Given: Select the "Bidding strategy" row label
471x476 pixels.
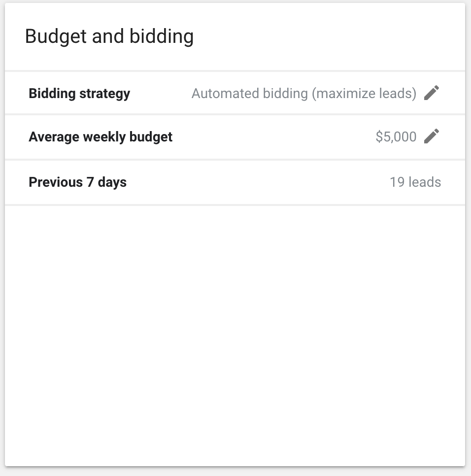Looking at the screenshot, I should [79, 94].
